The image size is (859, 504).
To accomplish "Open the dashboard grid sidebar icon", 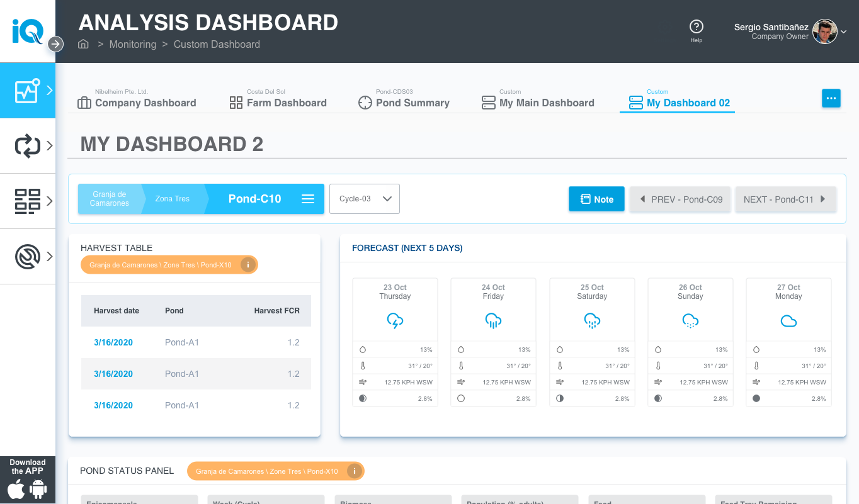I will tap(27, 201).
